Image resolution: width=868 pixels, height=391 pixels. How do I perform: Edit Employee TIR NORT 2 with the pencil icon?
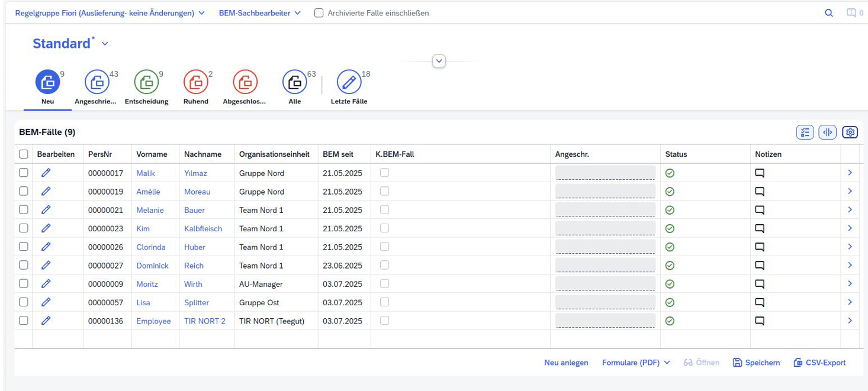[x=46, y=321]
